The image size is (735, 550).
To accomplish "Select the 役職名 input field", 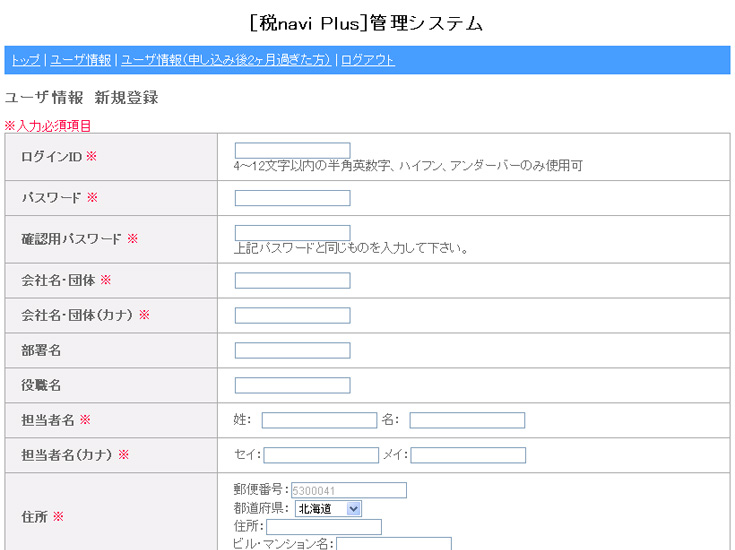I will (x=292, y=385).
